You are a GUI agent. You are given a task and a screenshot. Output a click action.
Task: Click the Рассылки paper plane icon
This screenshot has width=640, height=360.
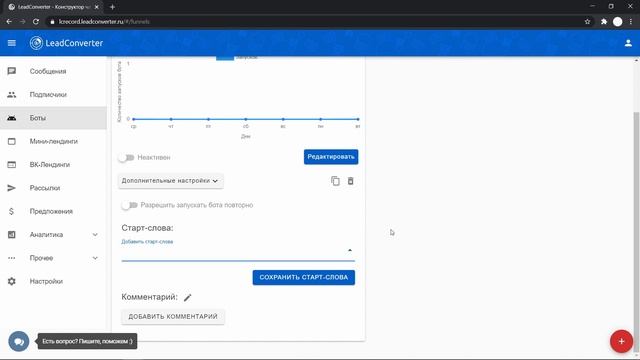coord(11,188)
